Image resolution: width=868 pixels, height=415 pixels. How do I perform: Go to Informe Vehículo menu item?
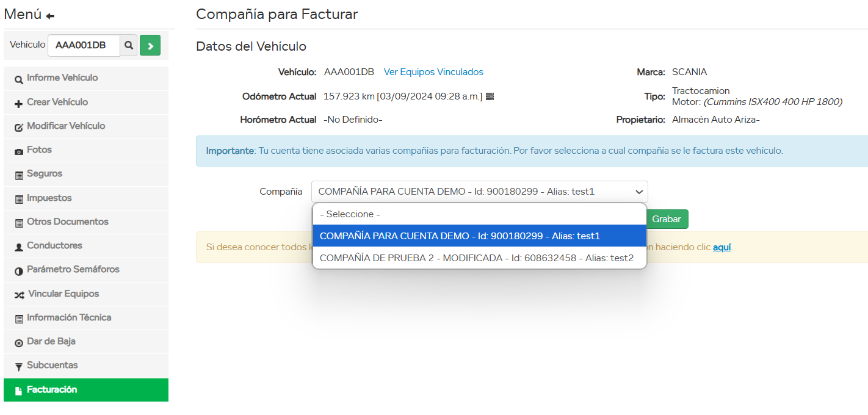pos(62,78)
